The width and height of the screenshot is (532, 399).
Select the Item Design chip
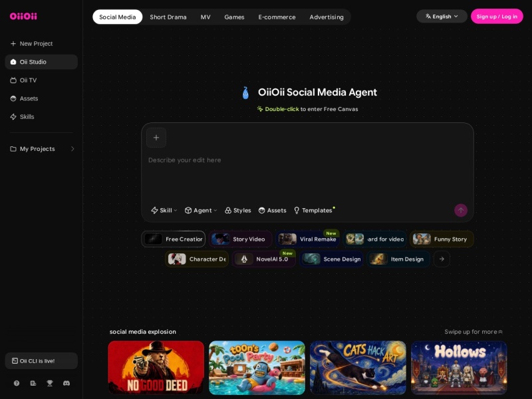(x=398, y=259)
